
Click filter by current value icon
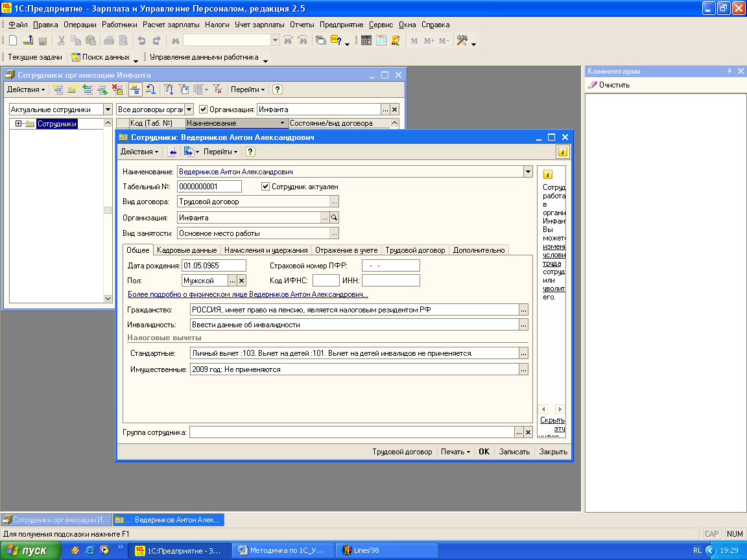184,89
